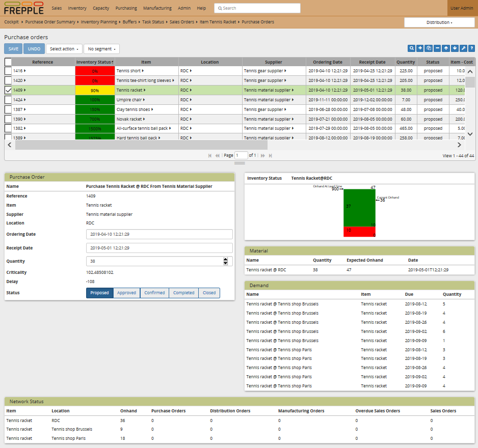
Task: Open the Distribution scenario dropdown
Action: click(x=439, y=22)
